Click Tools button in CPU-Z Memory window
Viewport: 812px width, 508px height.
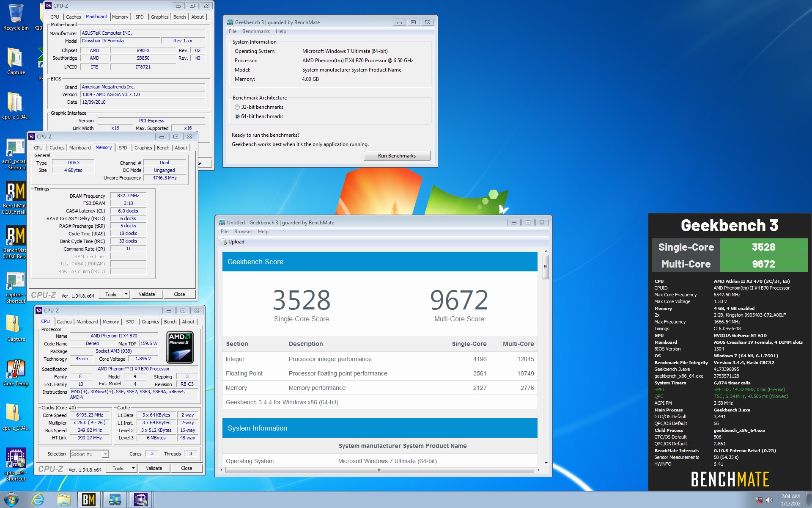coord(111,294)
